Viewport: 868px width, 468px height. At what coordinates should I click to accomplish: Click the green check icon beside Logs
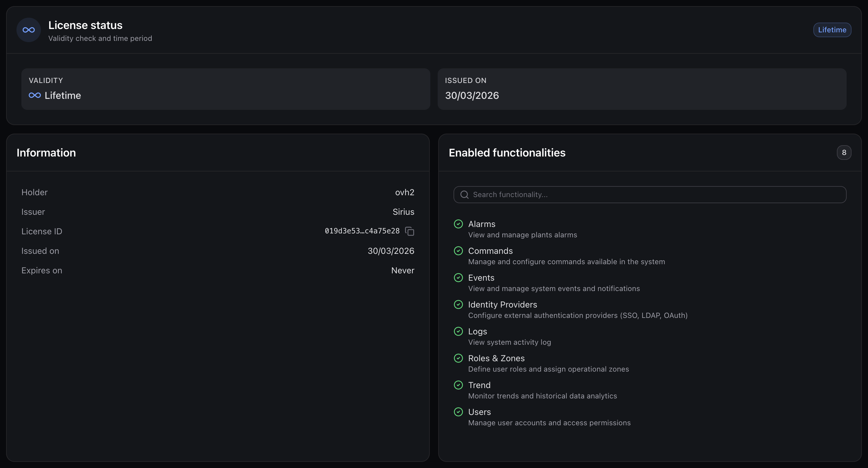pyautogui.click(x=458, y=331)
